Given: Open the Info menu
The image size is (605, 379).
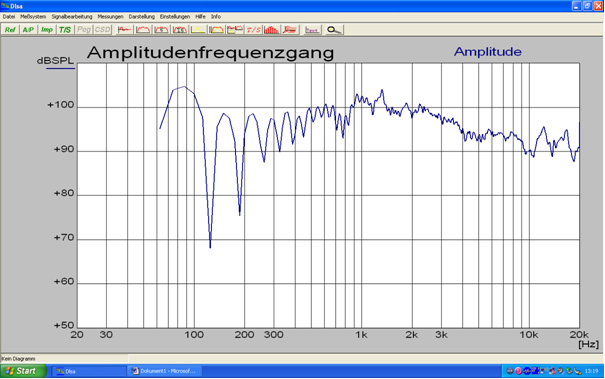Looking at the screenshot, I should [x=216, y=17].
